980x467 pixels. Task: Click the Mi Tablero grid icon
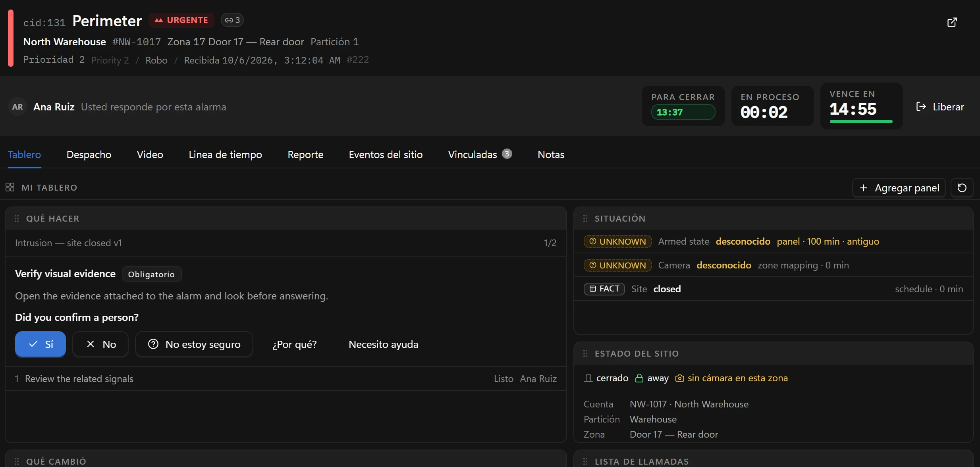(x=10, y=187)
